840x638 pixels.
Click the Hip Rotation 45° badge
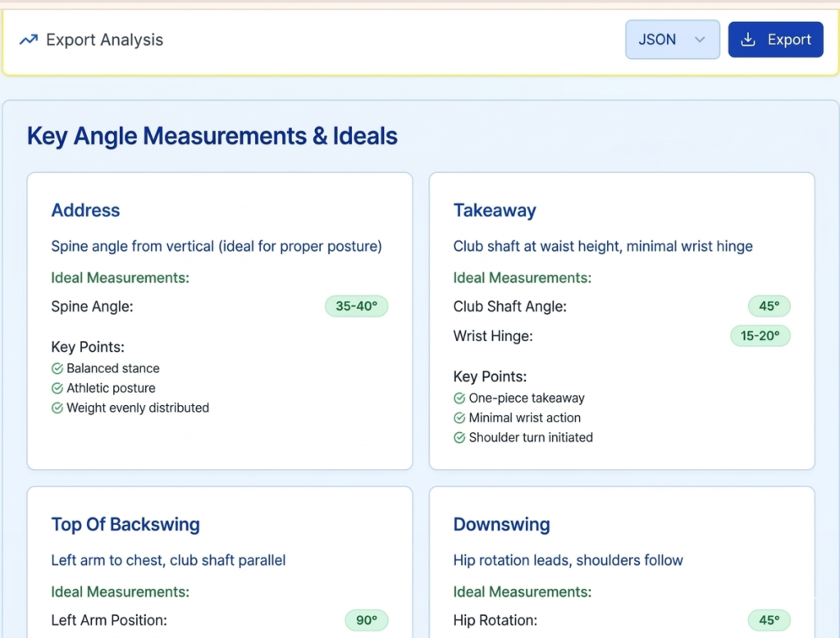pos(769,621)
